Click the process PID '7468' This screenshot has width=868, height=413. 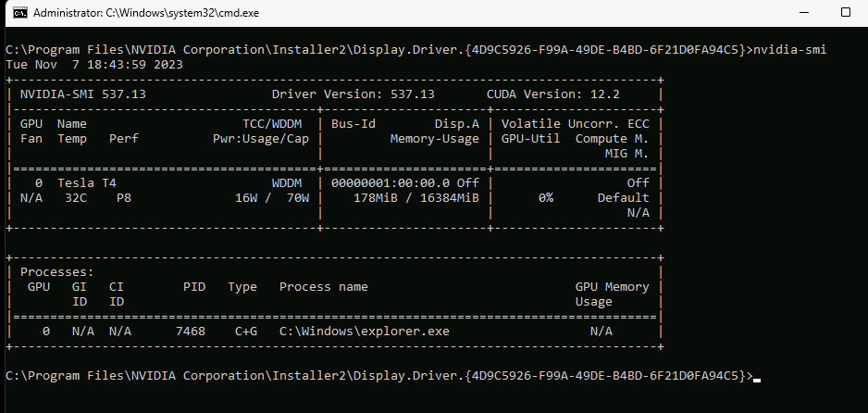[191, 332]
